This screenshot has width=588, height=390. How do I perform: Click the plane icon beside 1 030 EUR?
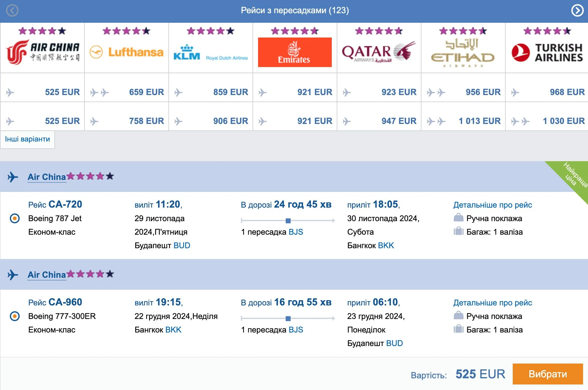(520, 121)
